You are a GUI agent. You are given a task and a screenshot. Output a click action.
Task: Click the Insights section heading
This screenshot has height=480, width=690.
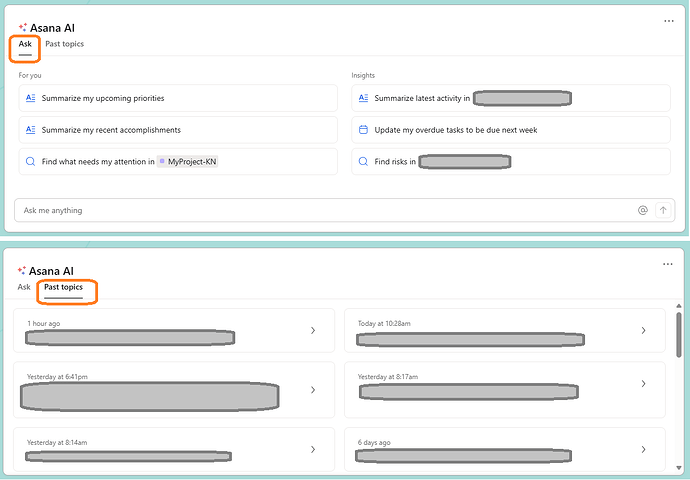click(x=363, y=75)
